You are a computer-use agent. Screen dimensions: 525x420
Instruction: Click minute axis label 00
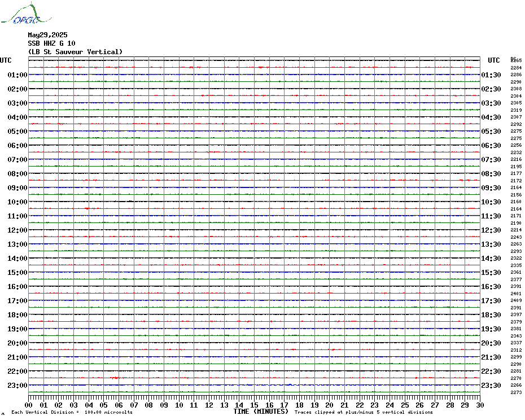click(29, 405)
